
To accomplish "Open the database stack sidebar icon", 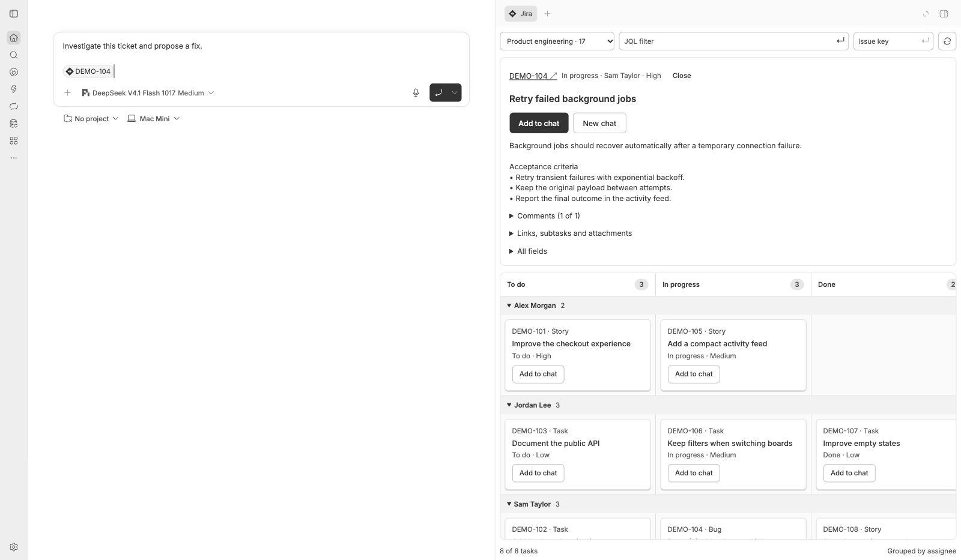I will coord(14,124).
